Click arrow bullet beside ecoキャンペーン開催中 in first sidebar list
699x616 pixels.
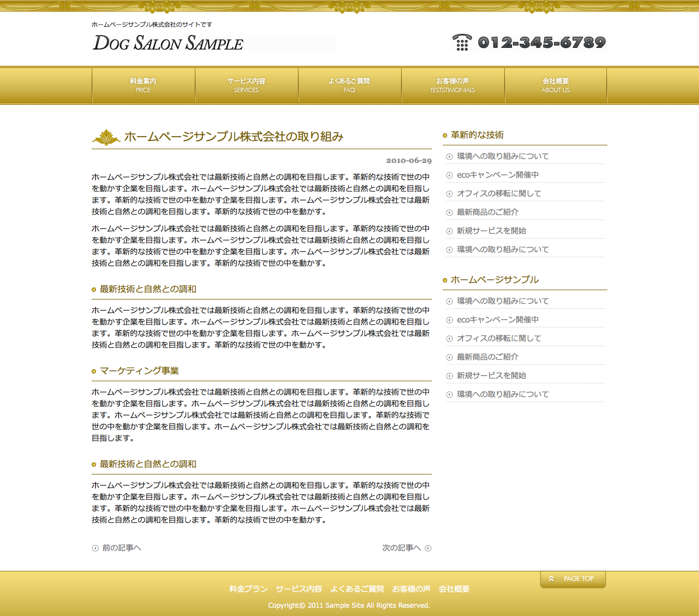pyautogui.click(x=449, y=175)
